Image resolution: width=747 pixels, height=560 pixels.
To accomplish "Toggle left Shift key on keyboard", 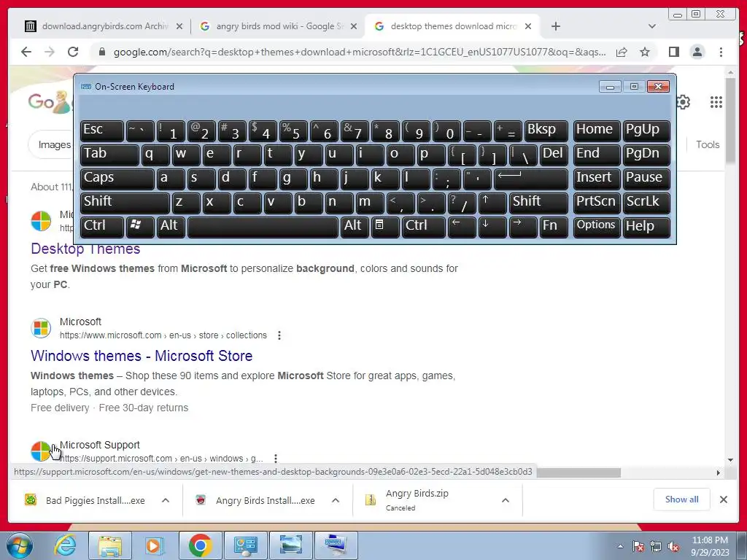I will 125,203.
